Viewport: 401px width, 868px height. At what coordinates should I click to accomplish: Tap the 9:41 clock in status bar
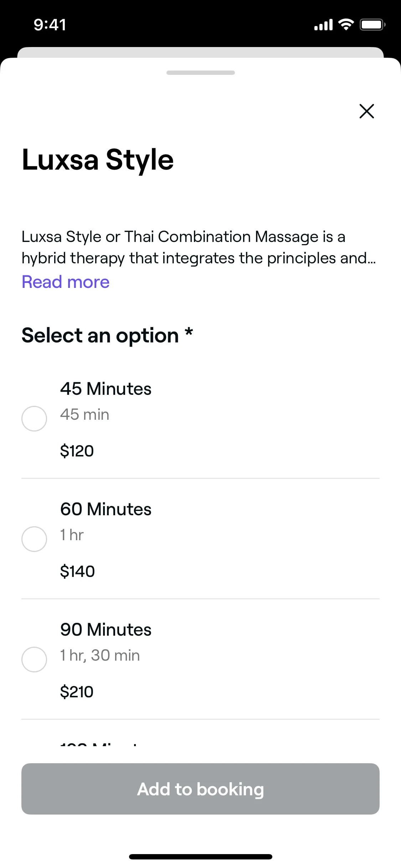50,25
